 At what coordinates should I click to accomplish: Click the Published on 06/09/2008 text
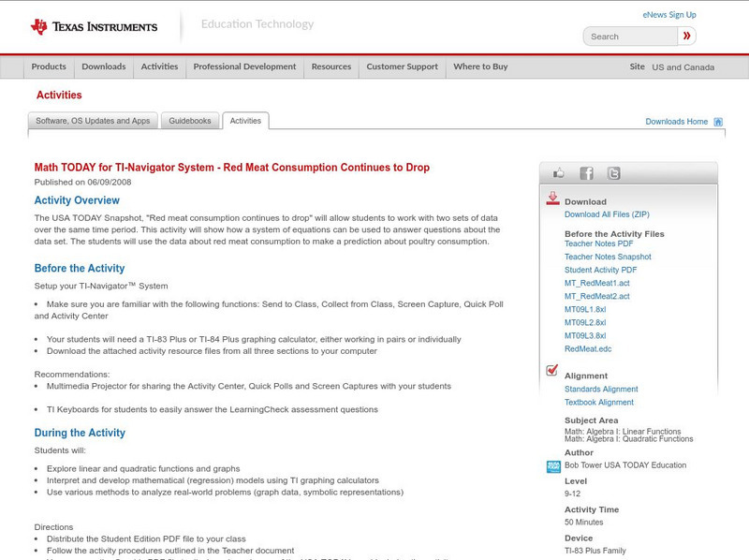point(82,182)
